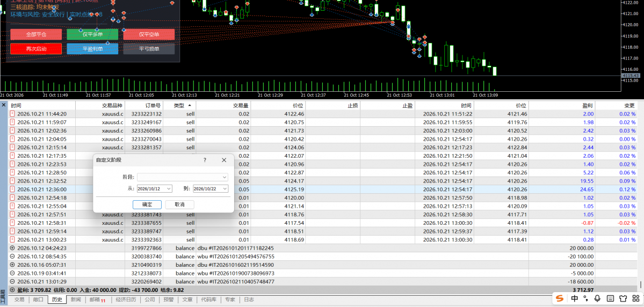Click the 交易量 column header
This screenshot has width=644, height=307.
point(223,106)
